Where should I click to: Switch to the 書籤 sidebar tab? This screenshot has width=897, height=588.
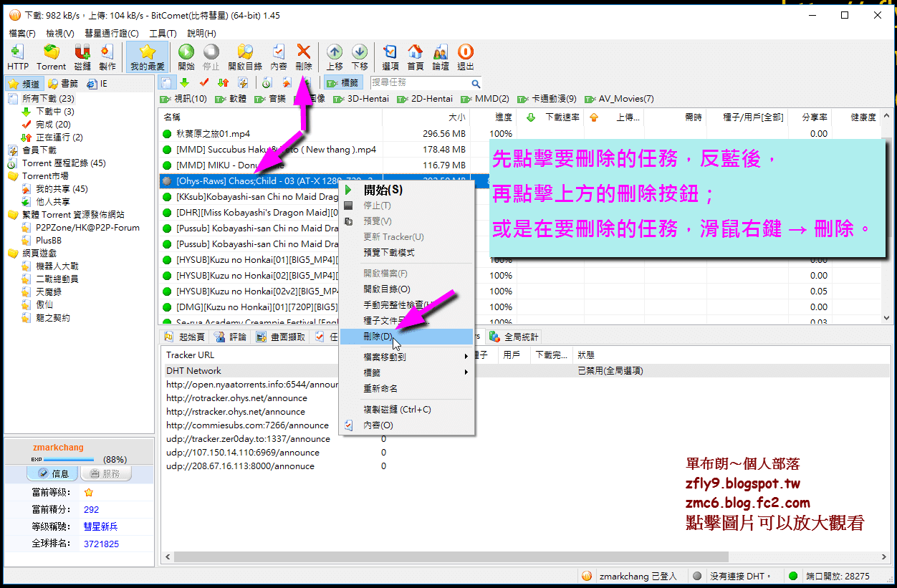tap(63, 84)
